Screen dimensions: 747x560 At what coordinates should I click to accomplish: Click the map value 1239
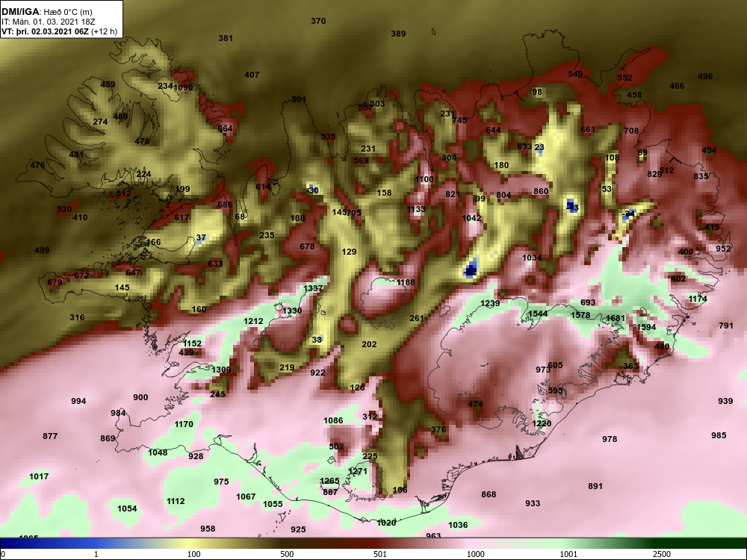[x=490, y=304]
